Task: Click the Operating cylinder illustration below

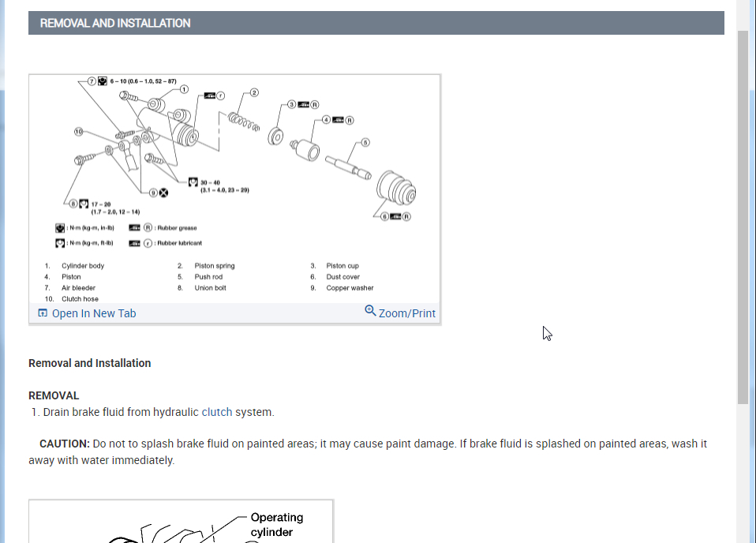Action: tap(182, 522)
